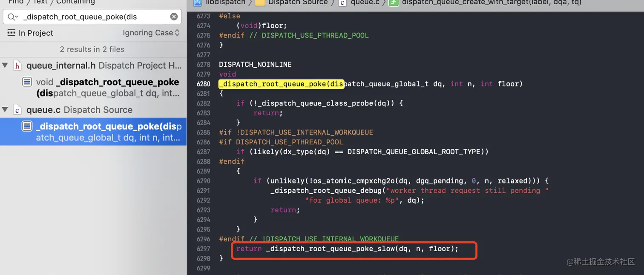
Task: Click #if !DISPATCH_USE_INTERNAL_WORKQUEUE on line 6285
Action: pos(296,132)
